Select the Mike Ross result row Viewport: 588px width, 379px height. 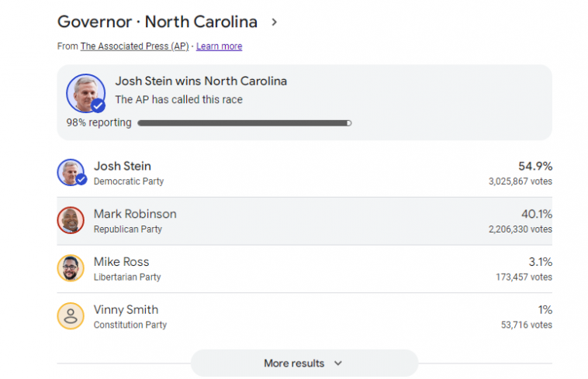(x=304, y=268)
